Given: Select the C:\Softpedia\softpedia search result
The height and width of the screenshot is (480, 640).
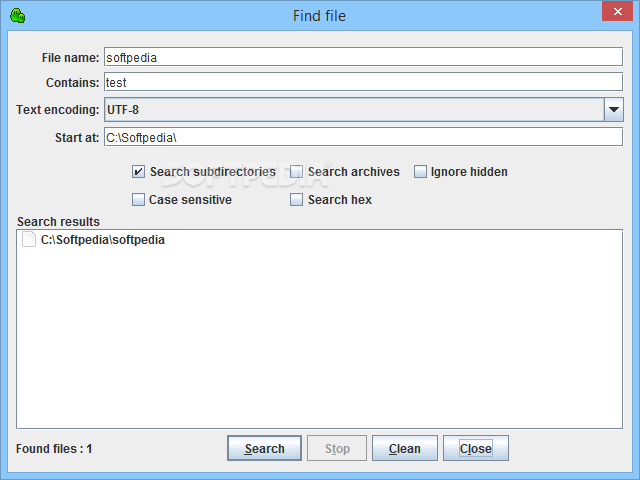Looking at the screenshot, I should 102,240.
